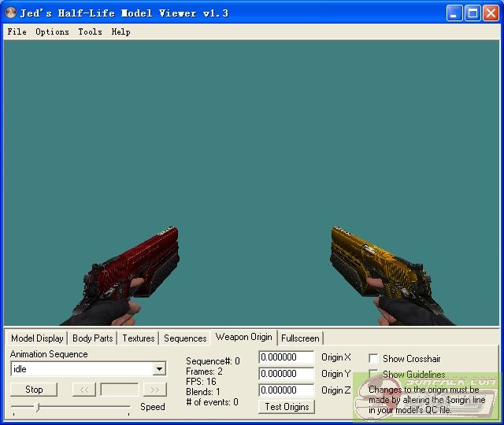Click the Origin X value field
Image resolution: width=504 pixels, height=425 pixels.
point(286,358)
